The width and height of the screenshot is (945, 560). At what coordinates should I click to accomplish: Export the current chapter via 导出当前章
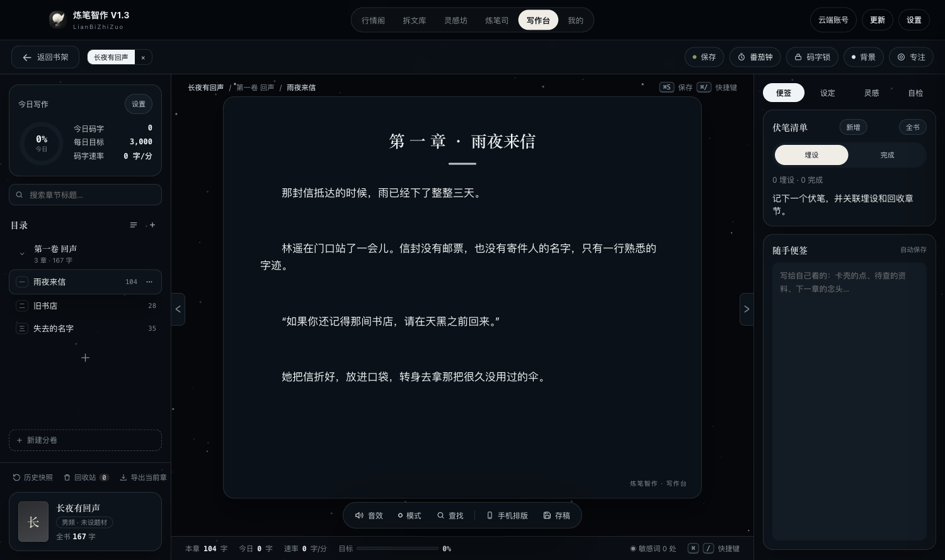(x=143, y=477)
